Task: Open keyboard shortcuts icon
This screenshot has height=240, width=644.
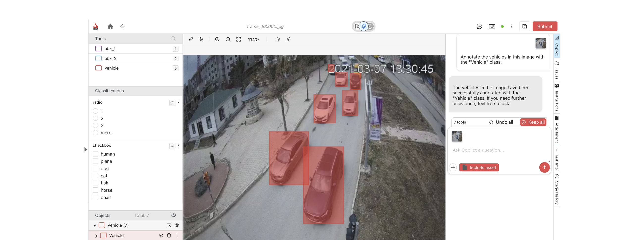Action: point(492,26)
